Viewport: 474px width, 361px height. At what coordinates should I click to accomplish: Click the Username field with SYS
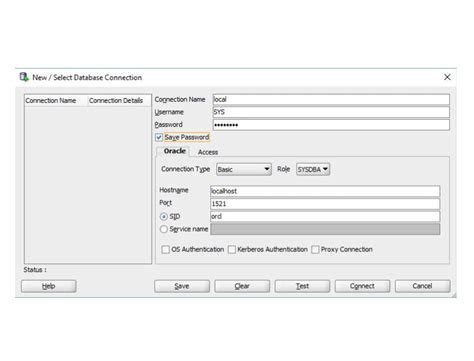(x=331, y=112)
